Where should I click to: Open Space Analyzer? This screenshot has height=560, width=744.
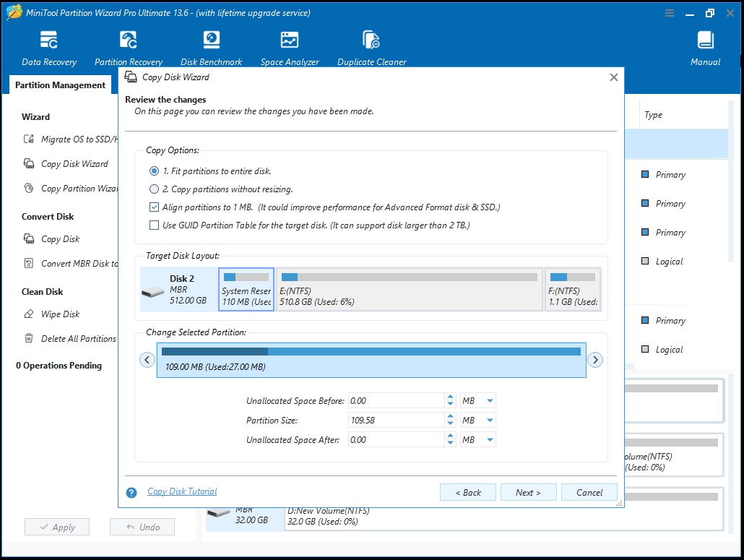[290, 48]
